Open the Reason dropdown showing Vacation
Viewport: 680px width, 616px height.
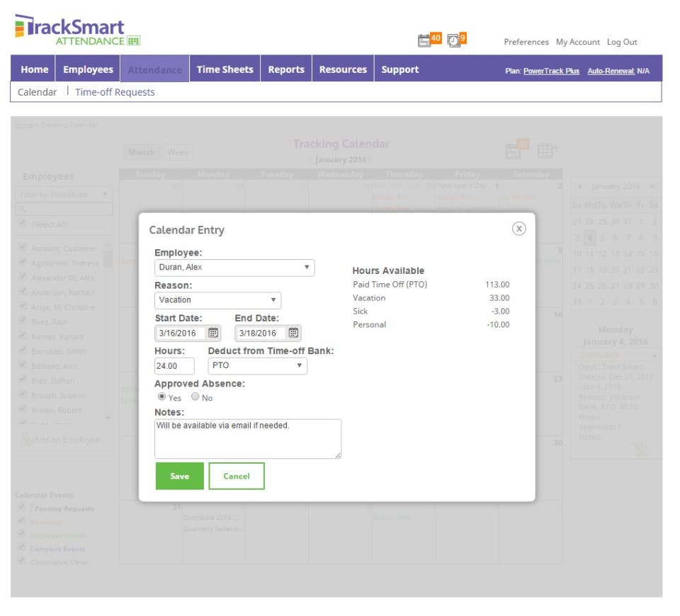217,300
